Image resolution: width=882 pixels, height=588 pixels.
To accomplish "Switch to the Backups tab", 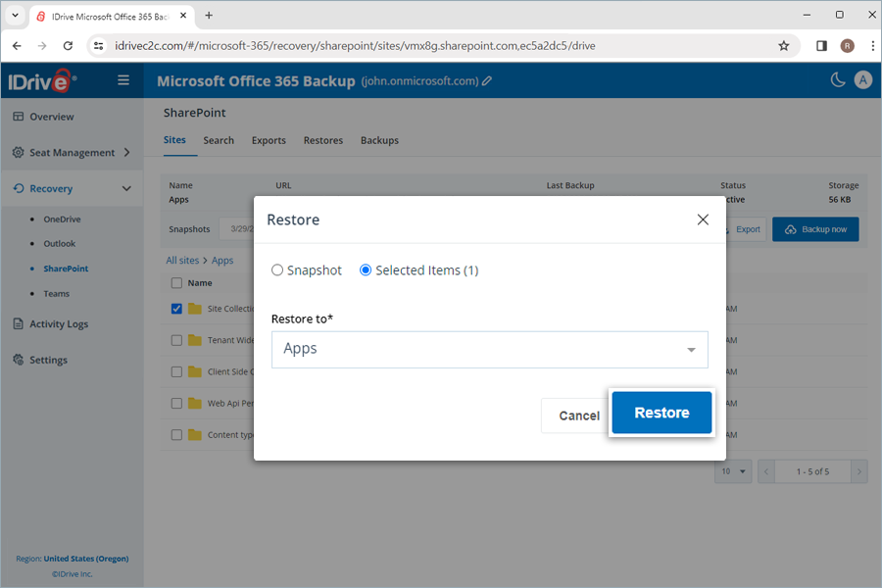I will pyautogui.click(x=379, y=140).
